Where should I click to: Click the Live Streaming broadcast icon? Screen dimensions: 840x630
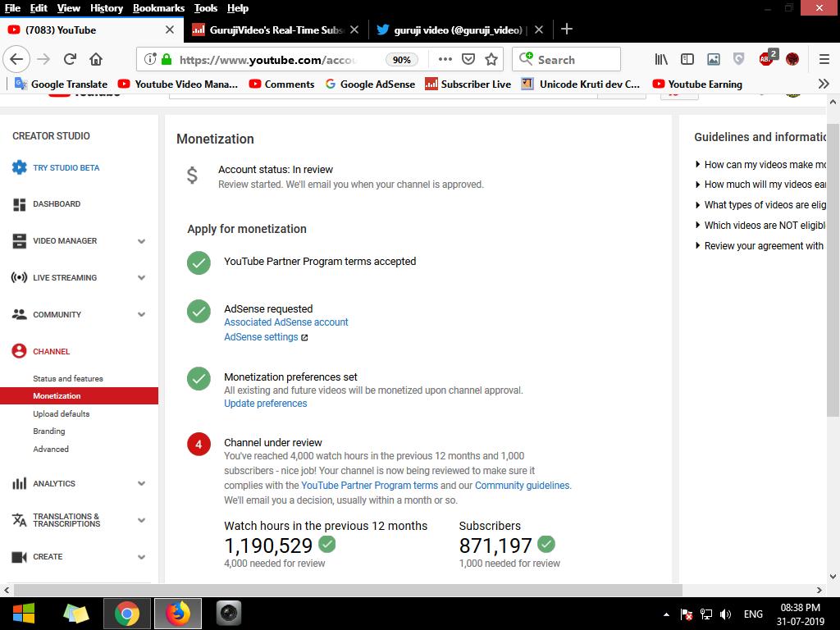pyautogui.click(x=20, y=277)
